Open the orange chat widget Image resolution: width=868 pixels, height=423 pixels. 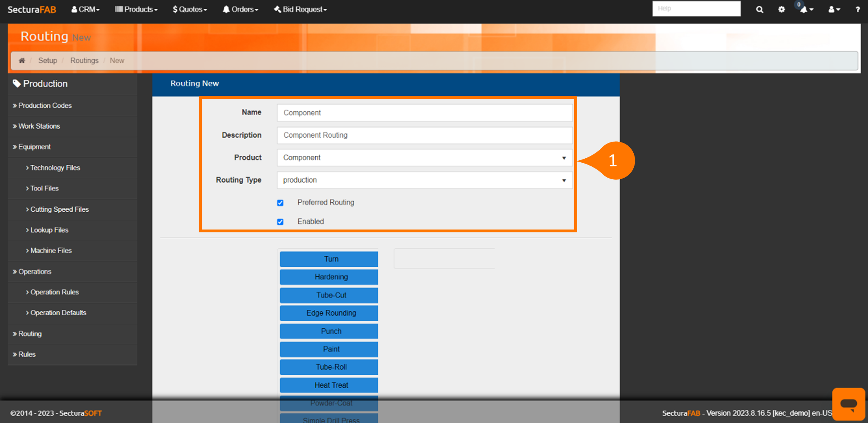(848, 404)
